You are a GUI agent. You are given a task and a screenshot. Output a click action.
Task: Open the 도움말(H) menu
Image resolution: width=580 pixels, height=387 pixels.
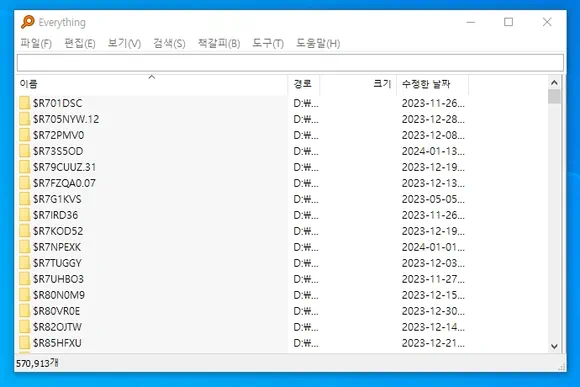(318, 43)
